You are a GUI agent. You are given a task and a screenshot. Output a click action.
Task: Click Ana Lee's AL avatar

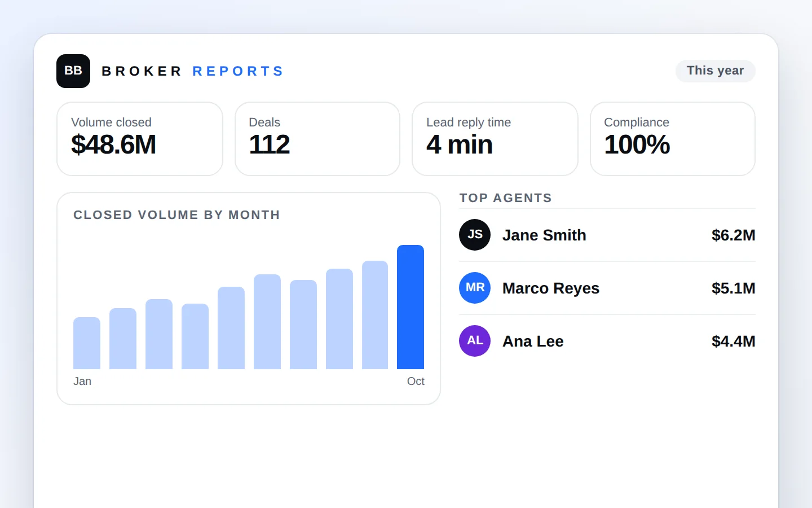pyautogui.click(x=475, y=341)
